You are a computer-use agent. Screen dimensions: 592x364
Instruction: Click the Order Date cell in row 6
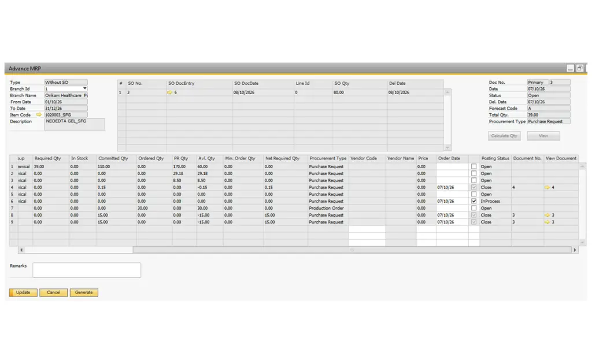(x=452, y=201)
